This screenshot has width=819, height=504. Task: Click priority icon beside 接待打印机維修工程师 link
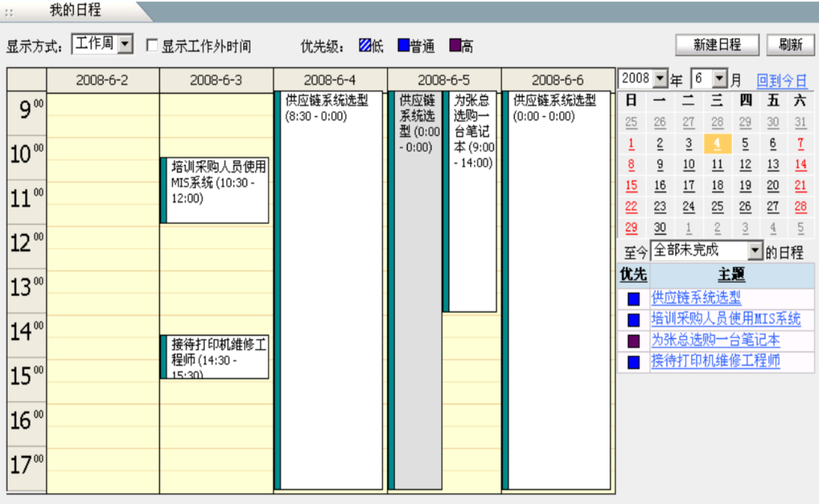click(633, 362)
